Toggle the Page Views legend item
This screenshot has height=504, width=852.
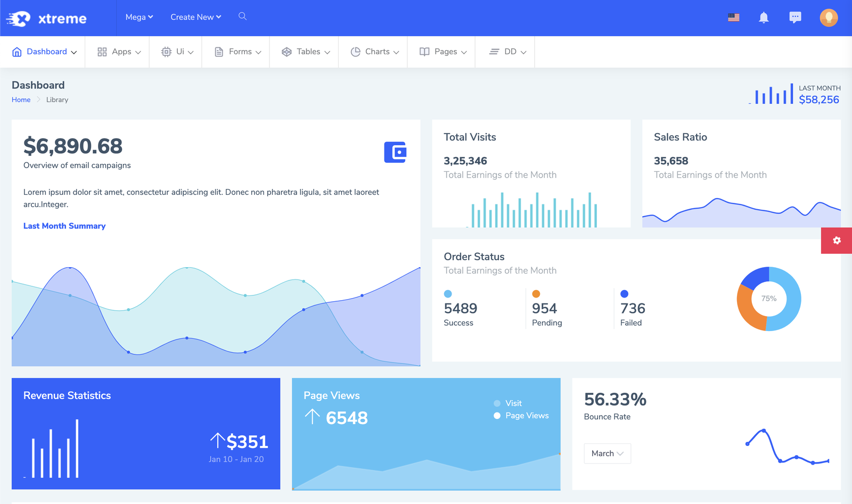pos(521,416)
